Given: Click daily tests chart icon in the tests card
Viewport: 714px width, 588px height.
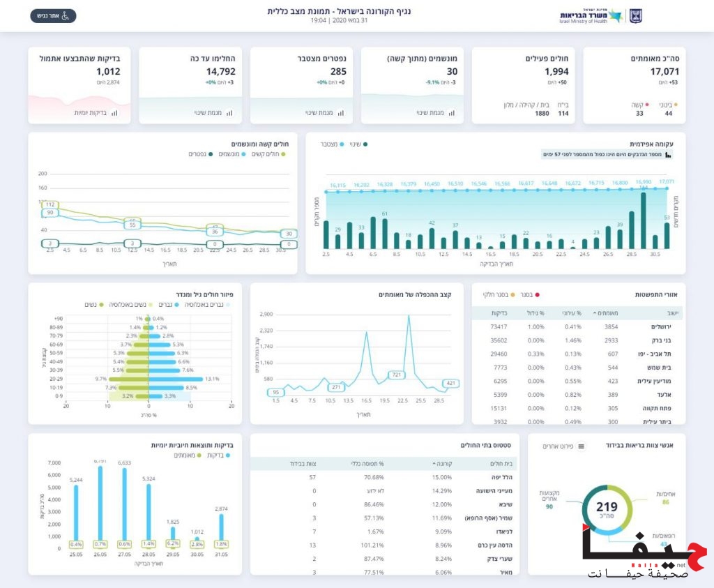Looking at the screenshot, I should coord(114,112).
